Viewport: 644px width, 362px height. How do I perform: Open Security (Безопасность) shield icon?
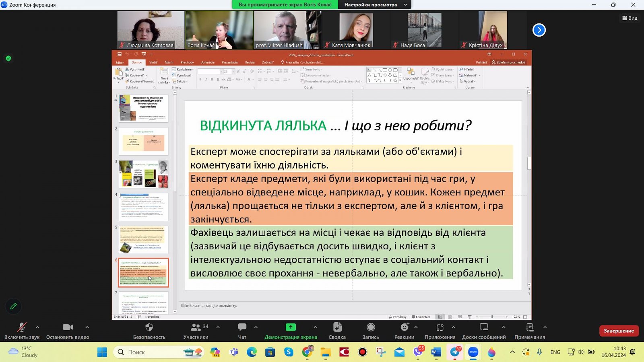[149, 327]
